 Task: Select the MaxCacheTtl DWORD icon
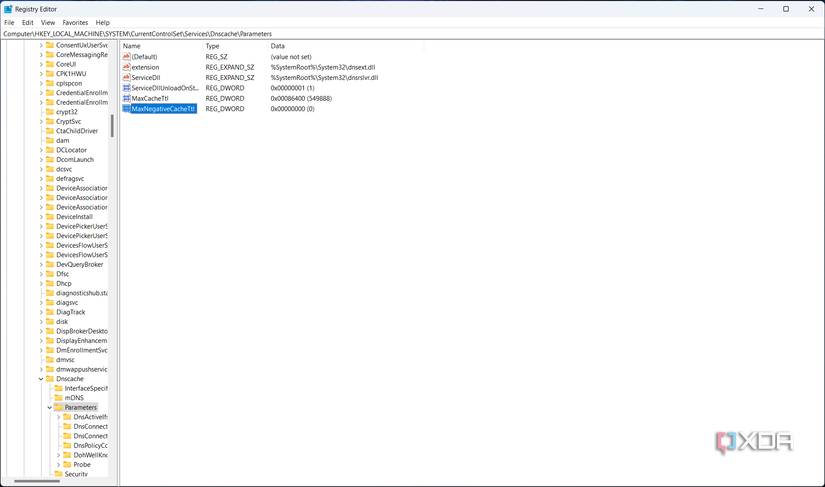[x=126, y=98]
